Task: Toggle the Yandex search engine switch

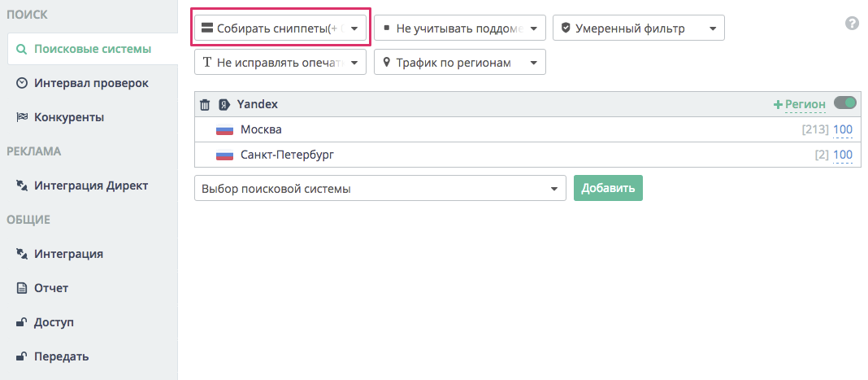Action: tap(844, 103)
